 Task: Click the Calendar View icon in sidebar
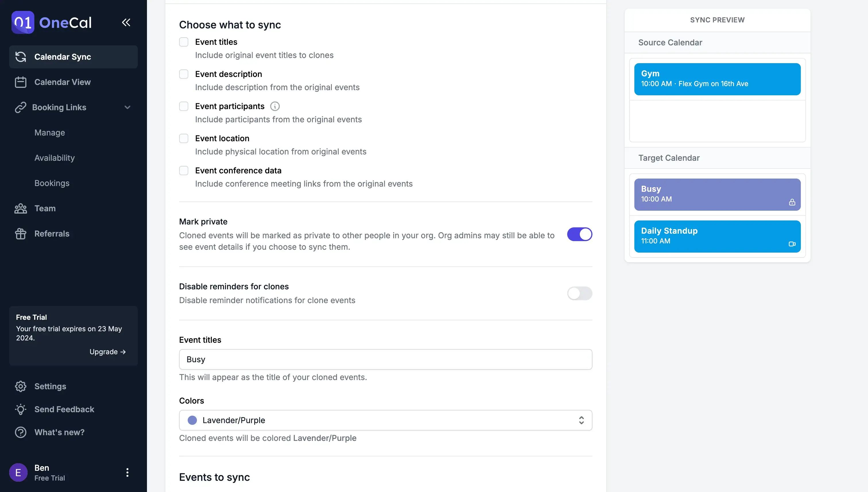[x=20, y=82]
